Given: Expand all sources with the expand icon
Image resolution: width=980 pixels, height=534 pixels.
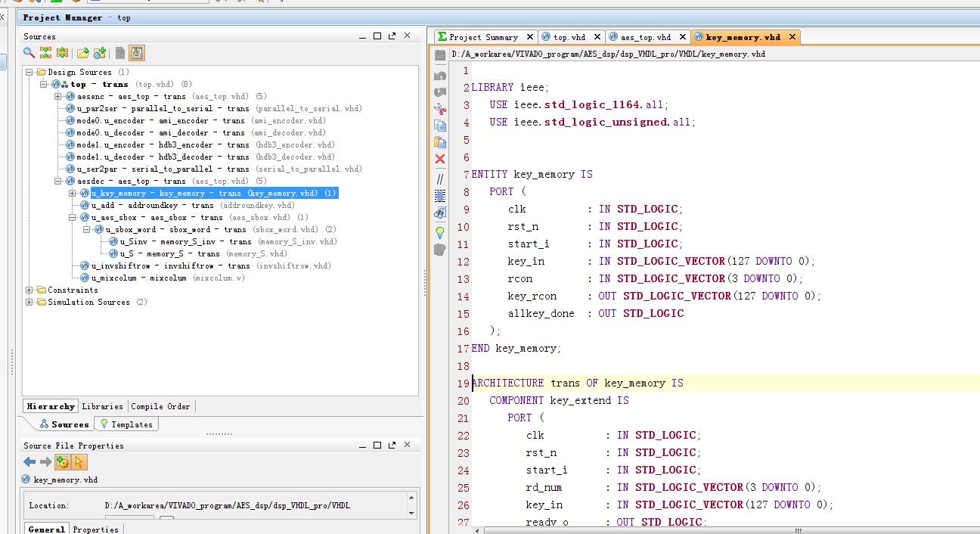Looking at the screenshot, I should (x=62, y=53).
